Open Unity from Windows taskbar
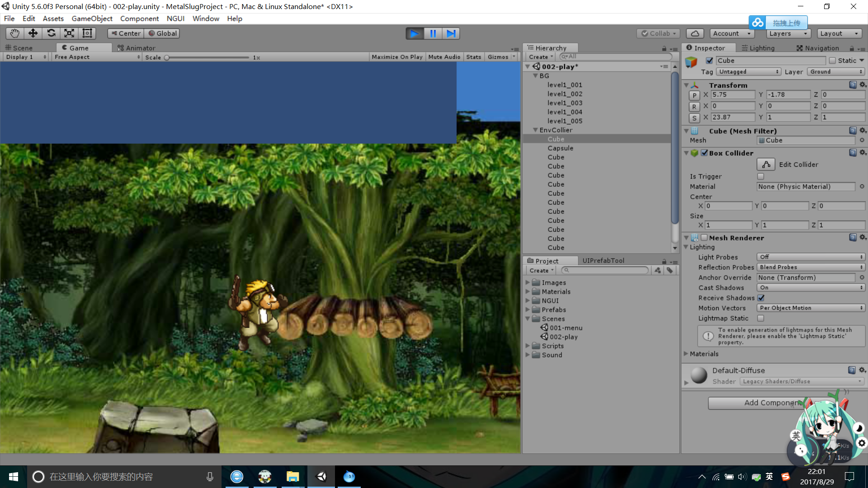The width and height of the screenshot is (868, 488). coord(321,477)
